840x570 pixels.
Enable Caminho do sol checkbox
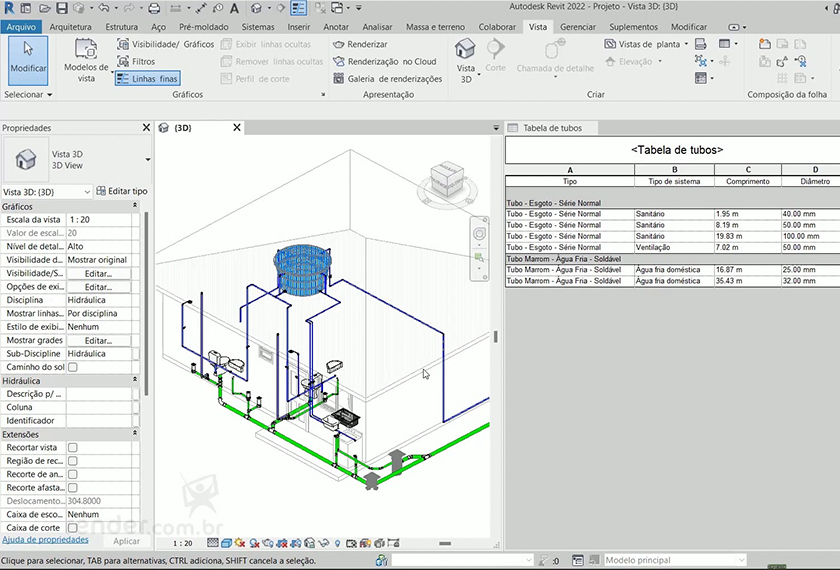tap(72, 367)
